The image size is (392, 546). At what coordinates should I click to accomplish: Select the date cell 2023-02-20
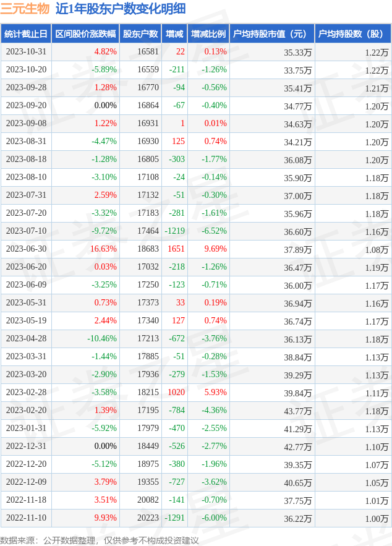[26, 410]
